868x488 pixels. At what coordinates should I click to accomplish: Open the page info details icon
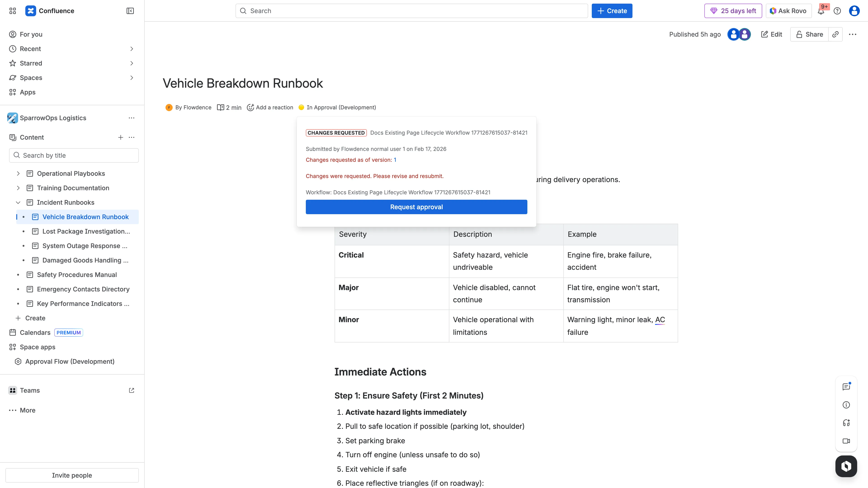[846, 405]
